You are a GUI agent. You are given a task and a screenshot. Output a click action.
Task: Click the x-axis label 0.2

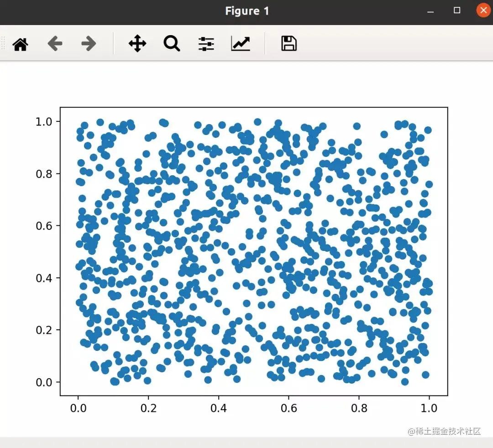coord(148,408)
